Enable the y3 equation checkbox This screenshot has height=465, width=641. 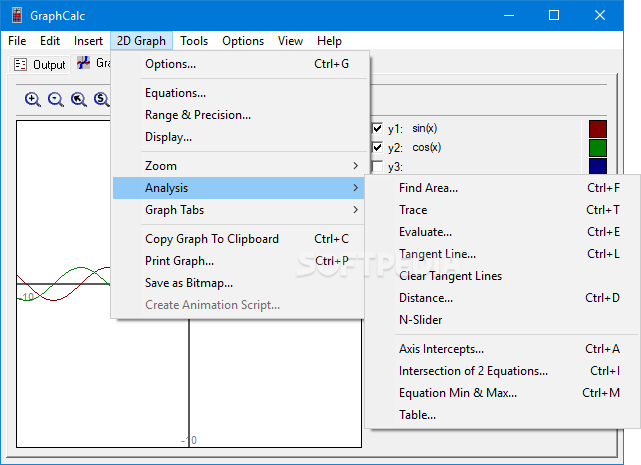pyautogui.click(x=377, y=166)
